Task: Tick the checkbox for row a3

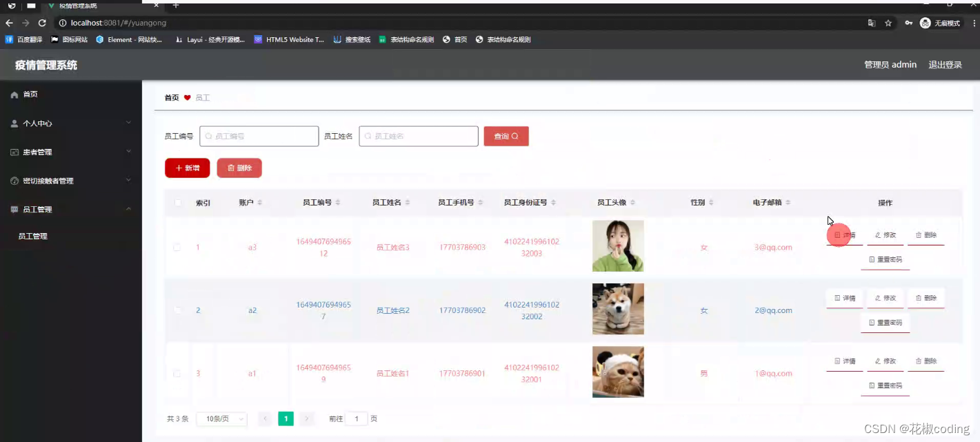Action: coord(177,247)
